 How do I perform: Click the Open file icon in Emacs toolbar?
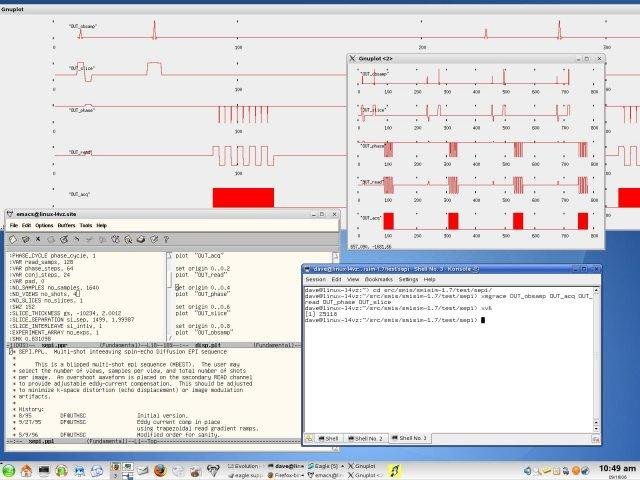25,240
